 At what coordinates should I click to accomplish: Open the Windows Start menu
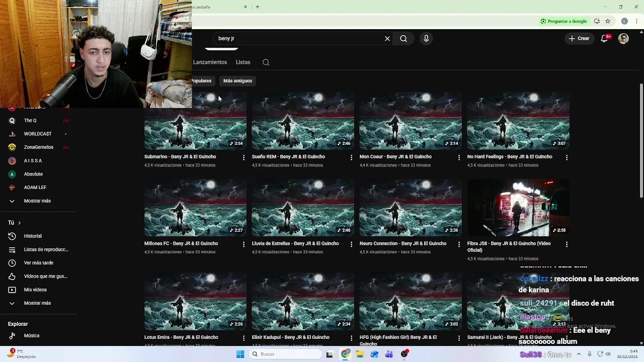240,354
